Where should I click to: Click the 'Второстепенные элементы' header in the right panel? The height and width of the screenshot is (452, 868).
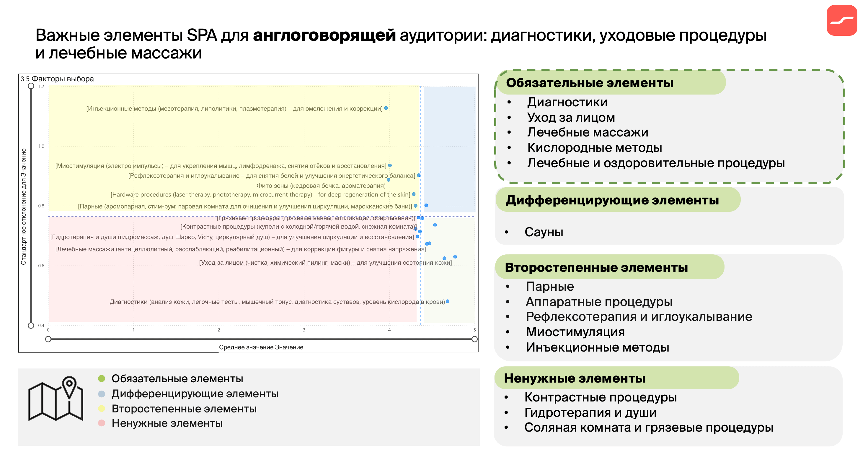(x=596, y=267)
